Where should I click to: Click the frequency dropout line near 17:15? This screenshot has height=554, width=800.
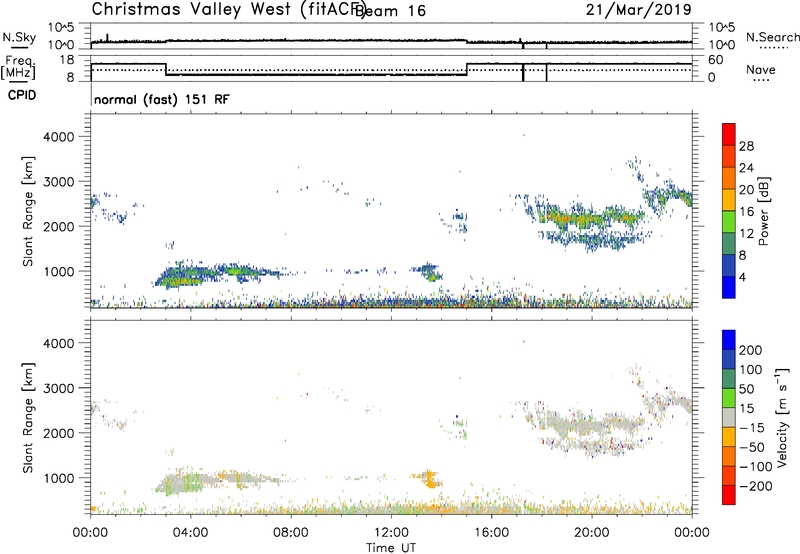(523, 72)
